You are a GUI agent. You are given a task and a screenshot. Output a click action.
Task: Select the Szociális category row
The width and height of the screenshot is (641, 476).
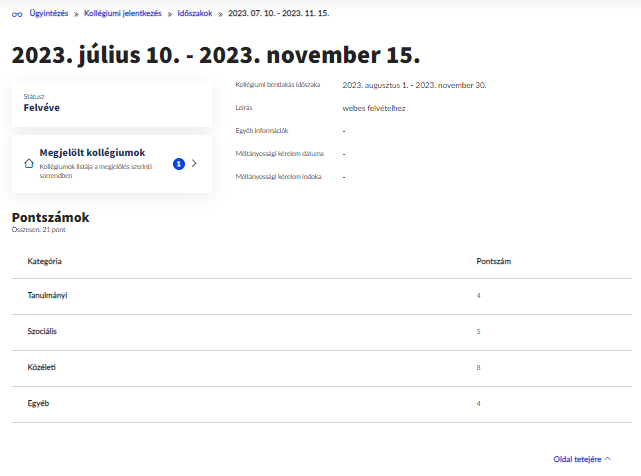[44, 331]
